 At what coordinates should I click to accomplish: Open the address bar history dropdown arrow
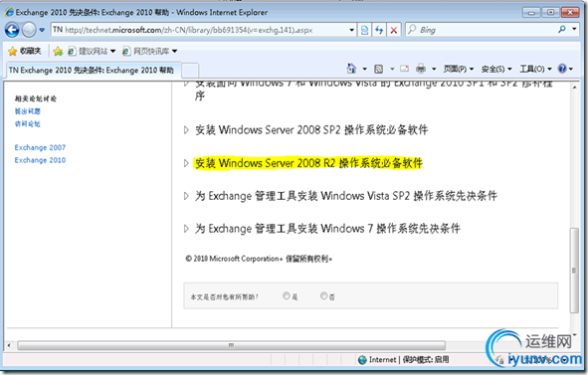point(351,30)
